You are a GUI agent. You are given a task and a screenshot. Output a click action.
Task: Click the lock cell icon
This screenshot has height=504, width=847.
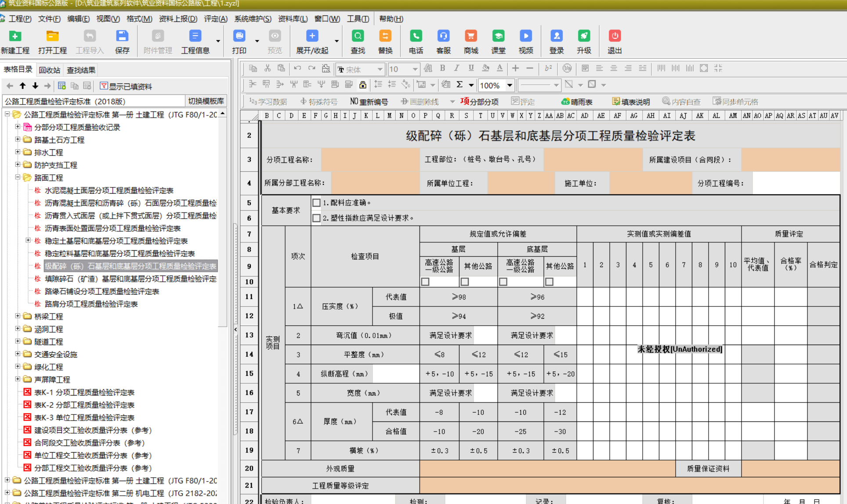(362, 84)
